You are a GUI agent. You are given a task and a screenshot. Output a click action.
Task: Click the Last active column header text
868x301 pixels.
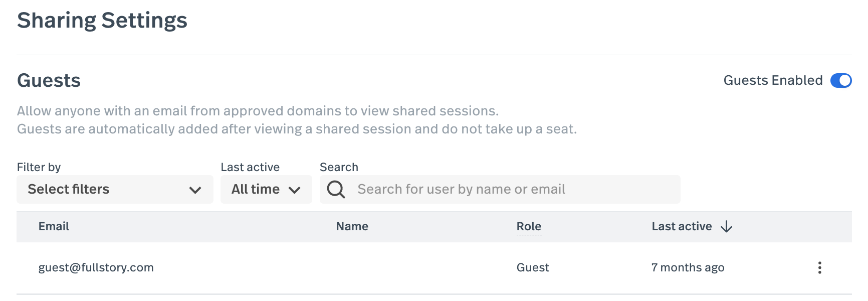[x=682, y=226]
